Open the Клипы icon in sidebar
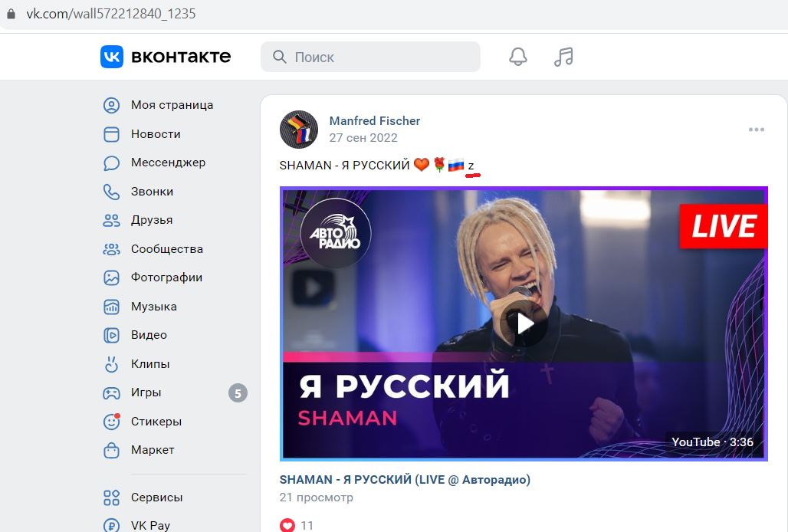 tap(111, 364)
